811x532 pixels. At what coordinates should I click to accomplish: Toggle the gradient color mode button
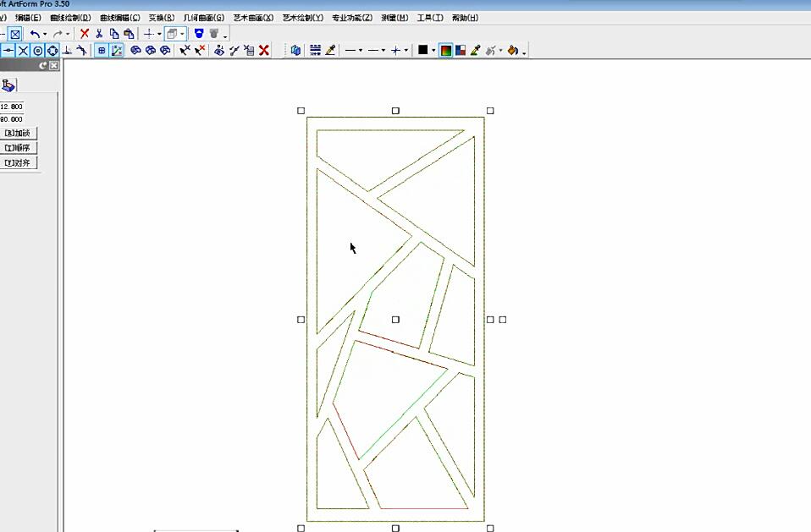tap(446, 51)
